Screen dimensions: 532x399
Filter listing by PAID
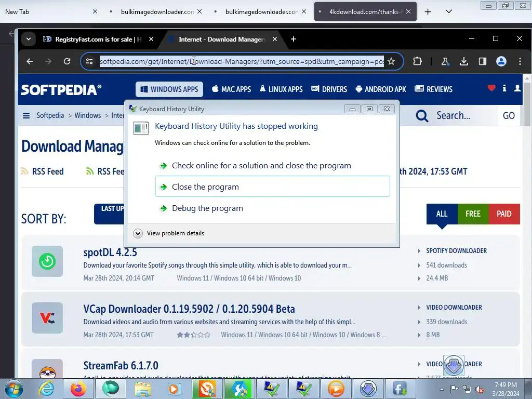[504, 214]
